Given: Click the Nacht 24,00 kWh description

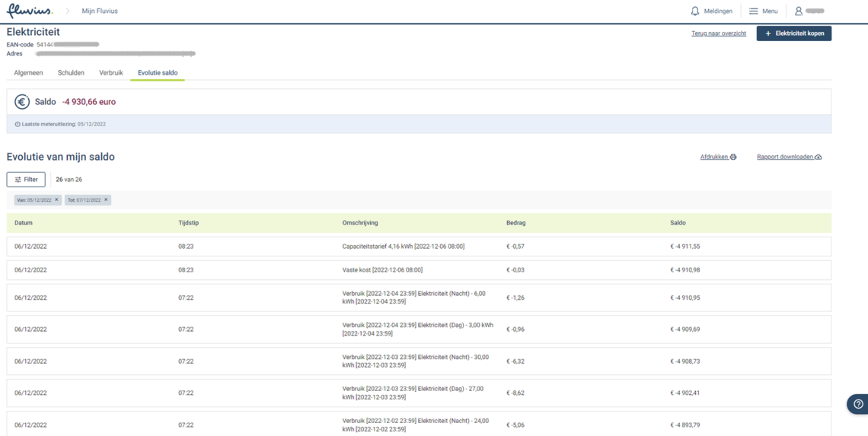Looking at the screenshot, I should coord(416,425).
